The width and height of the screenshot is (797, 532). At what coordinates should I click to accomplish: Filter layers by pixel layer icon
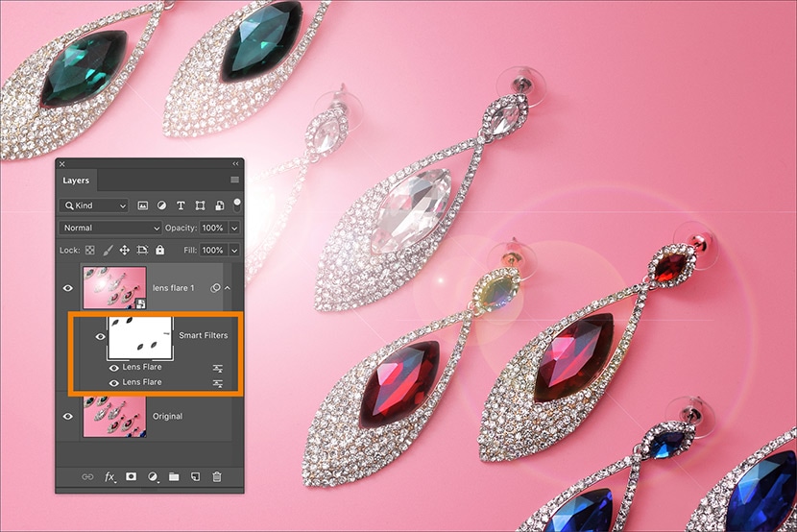[x=143, y=206]
